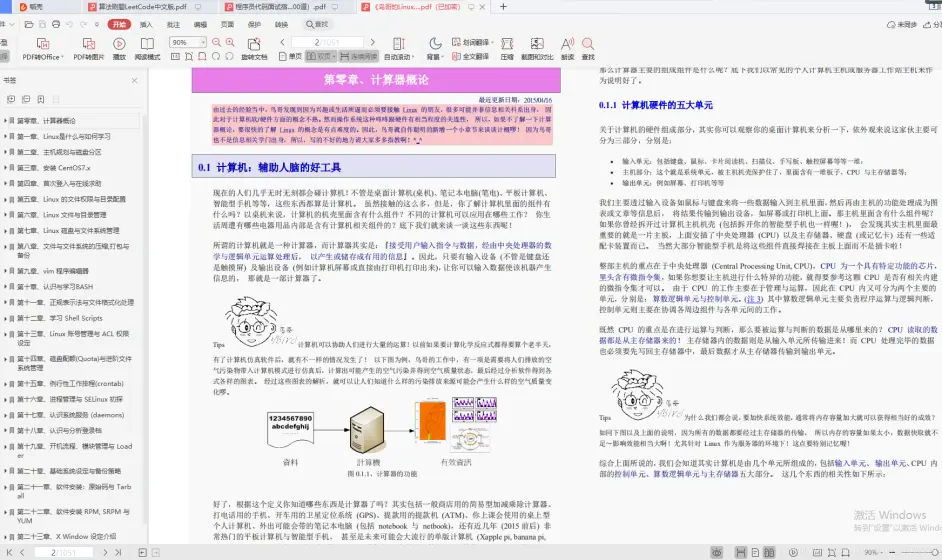The image size is (942, 560).
Task: Expand 第十二章、学习 Shell Scripts bookmark
Action: click(5, 318)
